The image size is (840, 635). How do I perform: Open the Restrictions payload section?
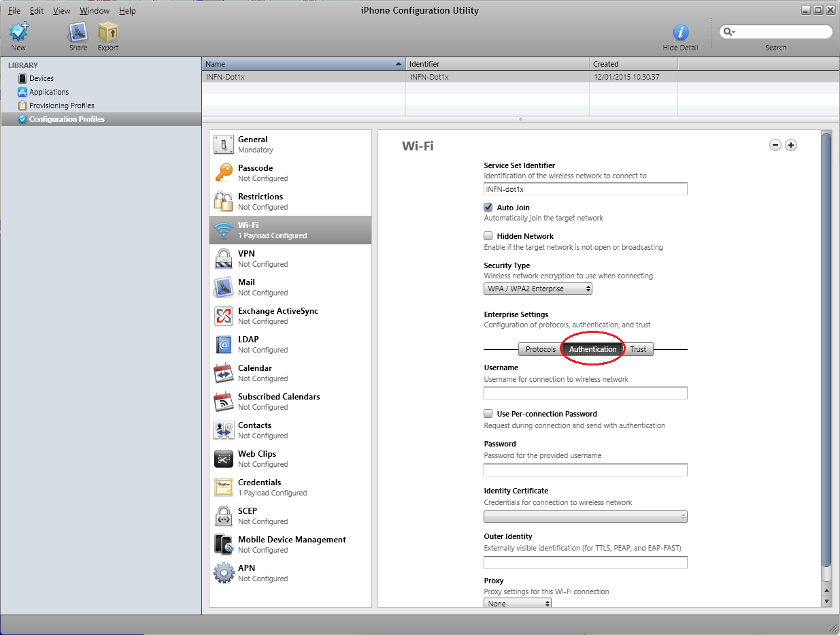click(x=290, y=201)
